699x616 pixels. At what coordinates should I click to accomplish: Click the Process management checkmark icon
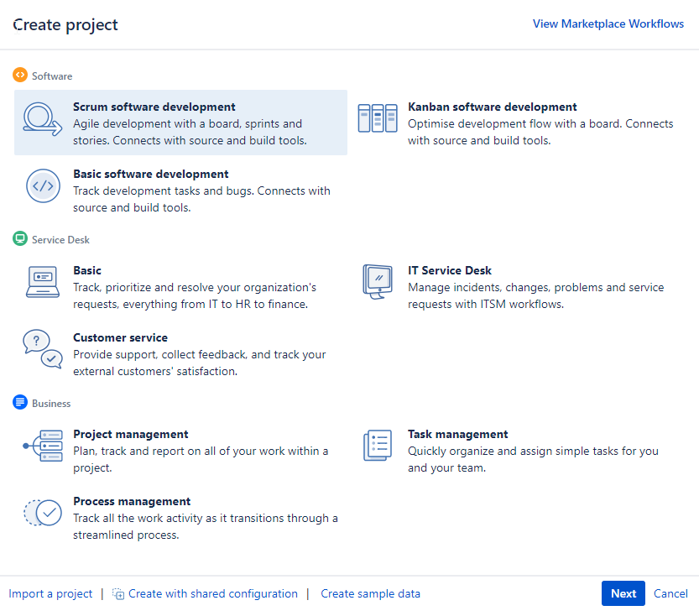(43, 513)
